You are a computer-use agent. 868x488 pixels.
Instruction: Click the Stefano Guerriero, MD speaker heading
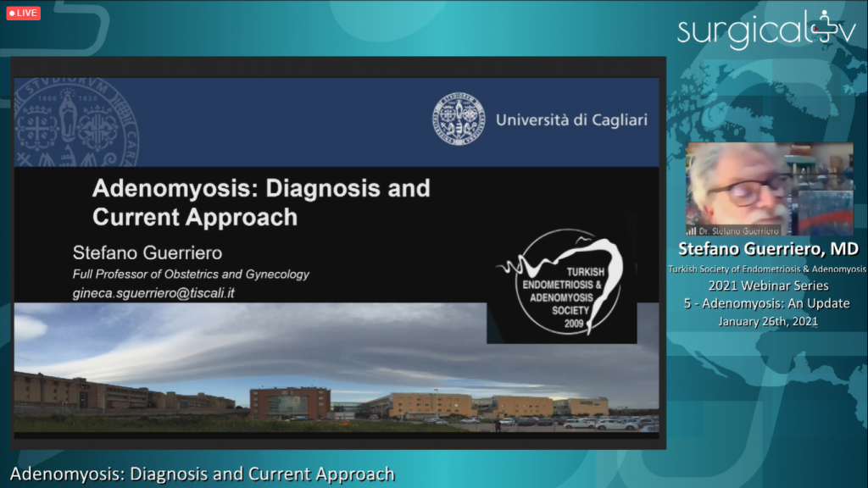[x=767, y=250]
